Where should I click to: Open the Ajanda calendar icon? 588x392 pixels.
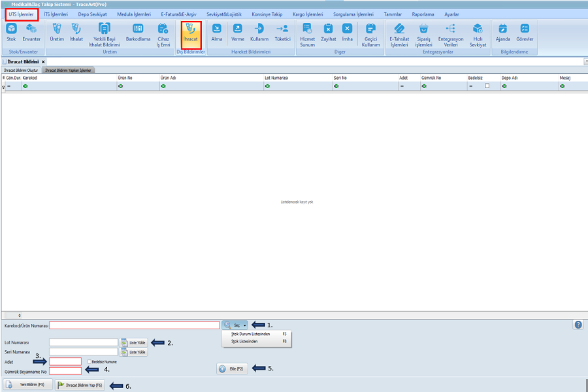[x=502, y=32]
